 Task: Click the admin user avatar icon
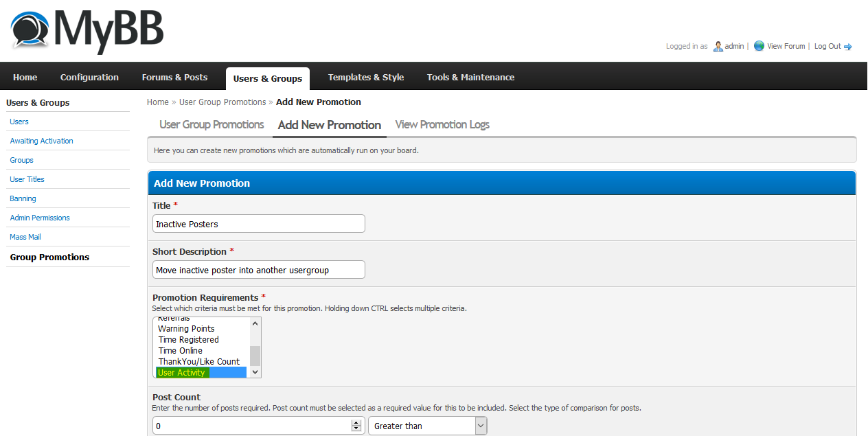(718, 46)
